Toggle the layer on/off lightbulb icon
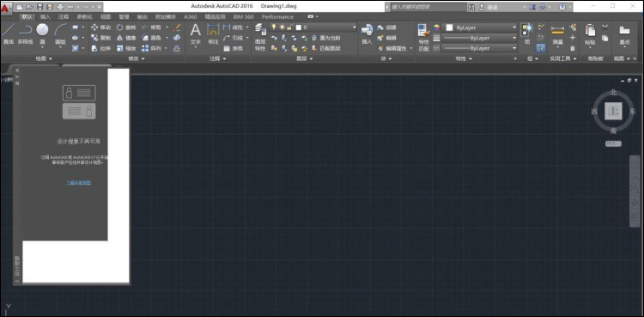 [x=274, y=27]
